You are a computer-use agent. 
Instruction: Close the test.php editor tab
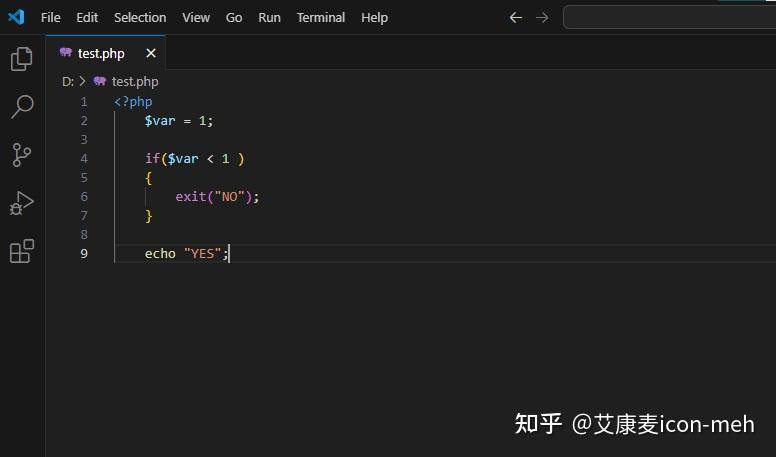(151, 53)
